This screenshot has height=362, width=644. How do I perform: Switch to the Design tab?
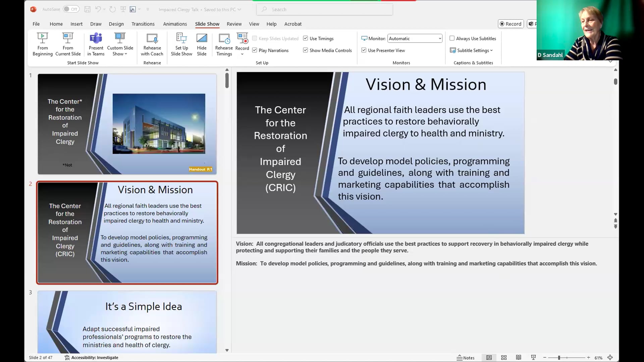(116, 24)
